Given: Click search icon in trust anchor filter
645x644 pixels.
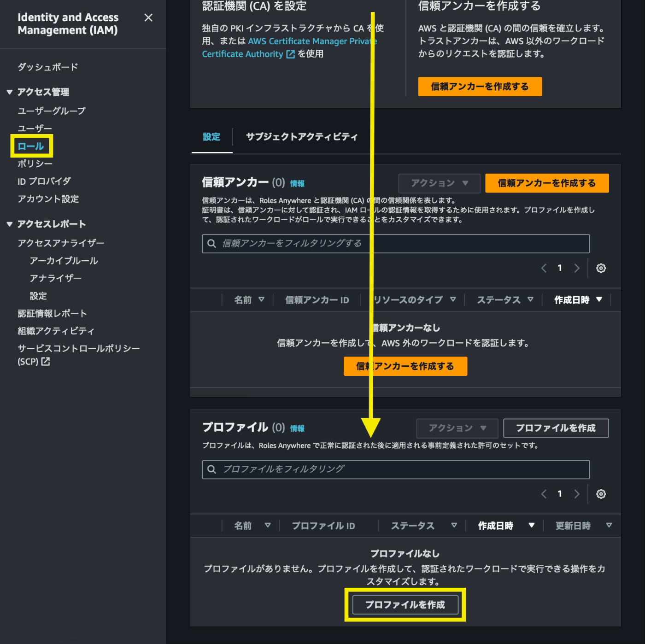Looking at the screenshot, I should tap(211, 244).
